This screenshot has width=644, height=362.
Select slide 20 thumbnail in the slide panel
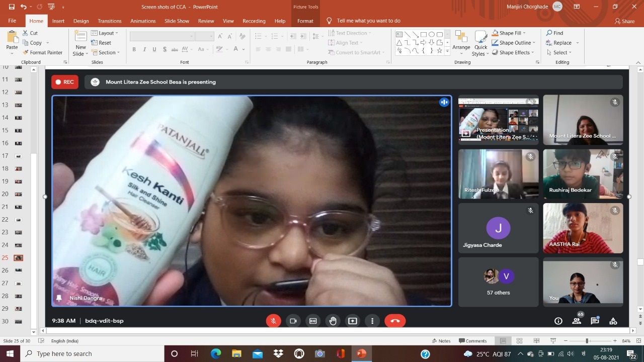[x=18, y=194]
